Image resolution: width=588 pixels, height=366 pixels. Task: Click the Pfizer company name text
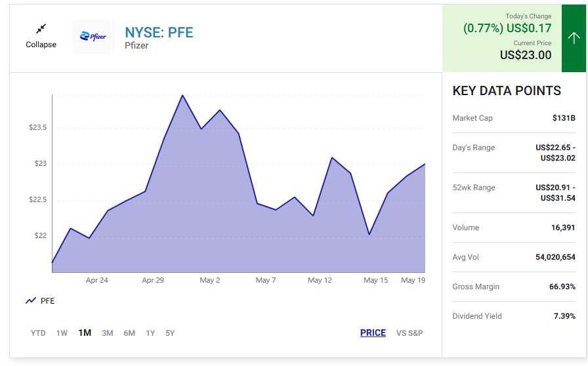(136, 45)
